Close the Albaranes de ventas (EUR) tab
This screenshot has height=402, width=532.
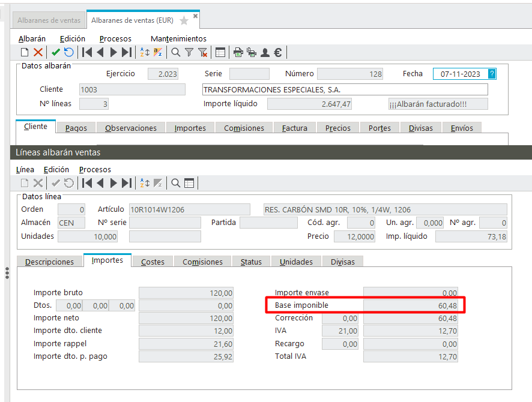point(195,16)
